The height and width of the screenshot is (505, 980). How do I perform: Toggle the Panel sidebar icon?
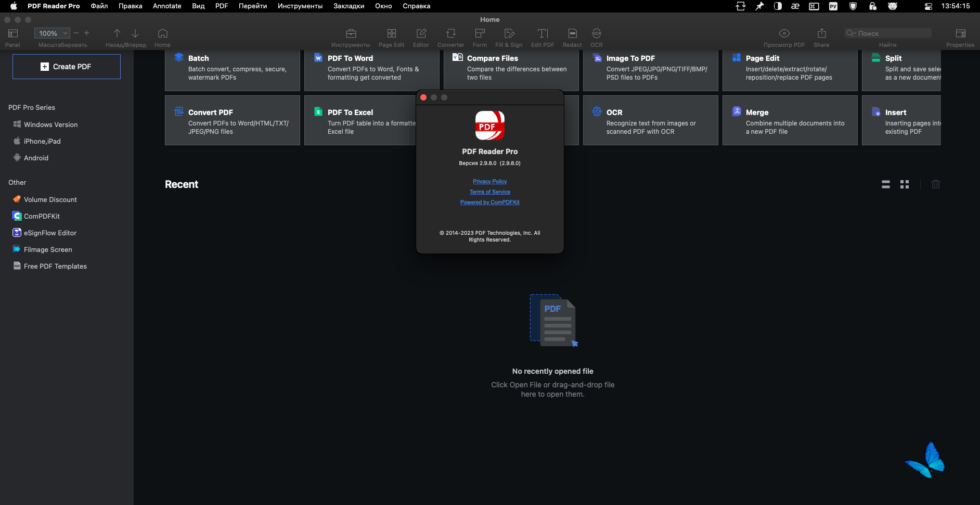coord(13,33)
